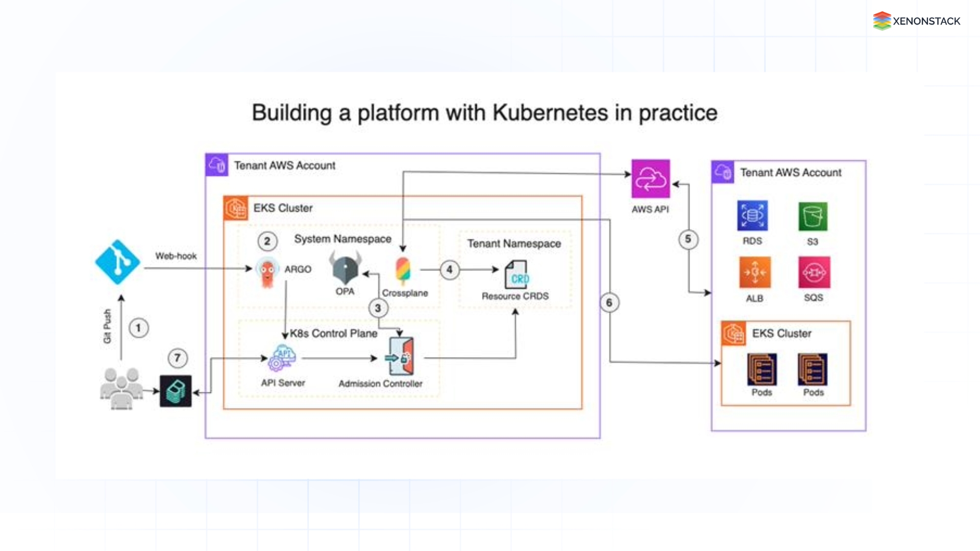Select the left Tenant AWS Account cloud icon
This screenshot has width=980, height=551.
tap(217, 165)
